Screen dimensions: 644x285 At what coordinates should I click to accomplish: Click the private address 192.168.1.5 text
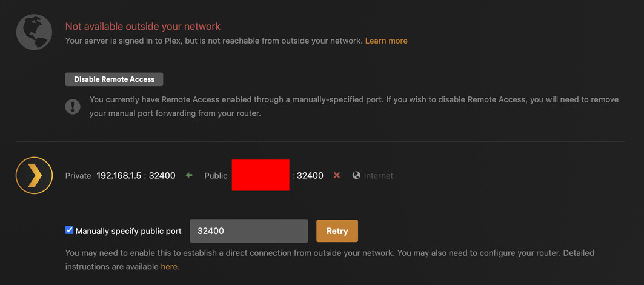click(119, 176)
